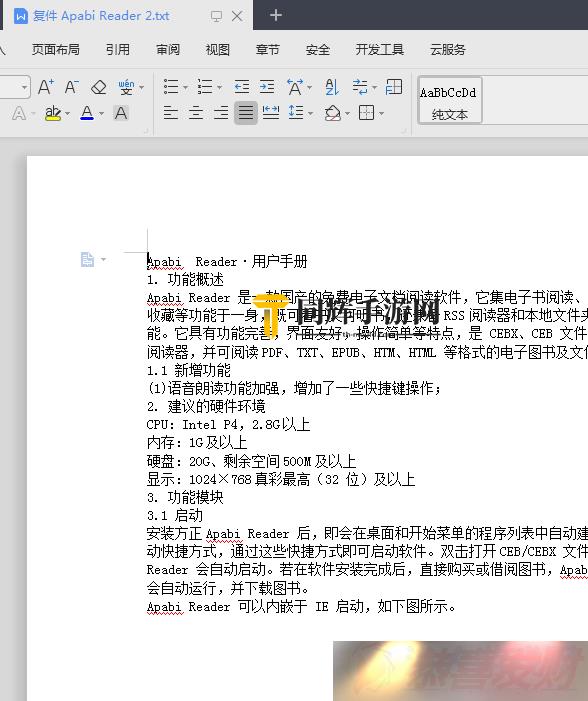Toggle justified alignment
Image resolution: width=588 pixels, height=701 pixels.
pos(245,113)
